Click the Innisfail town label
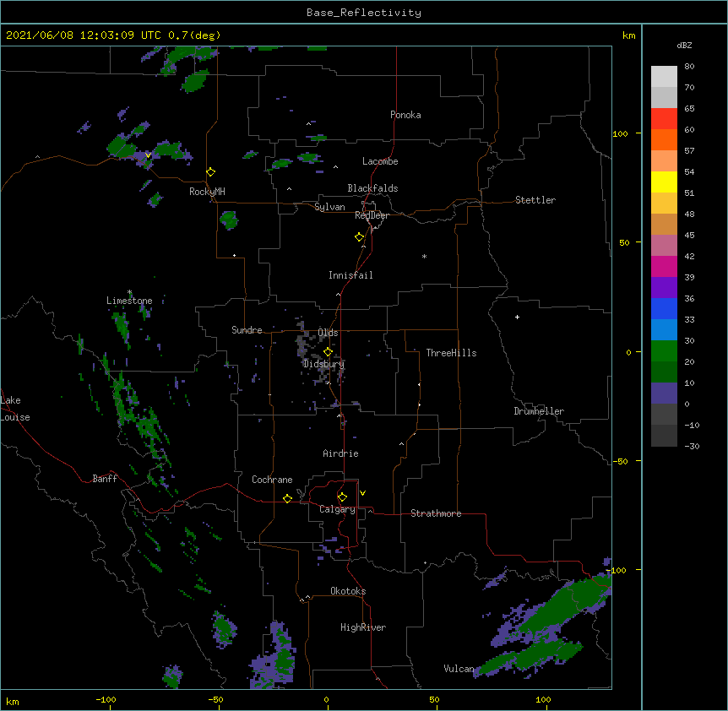The image size is (728, 711). 350,275
